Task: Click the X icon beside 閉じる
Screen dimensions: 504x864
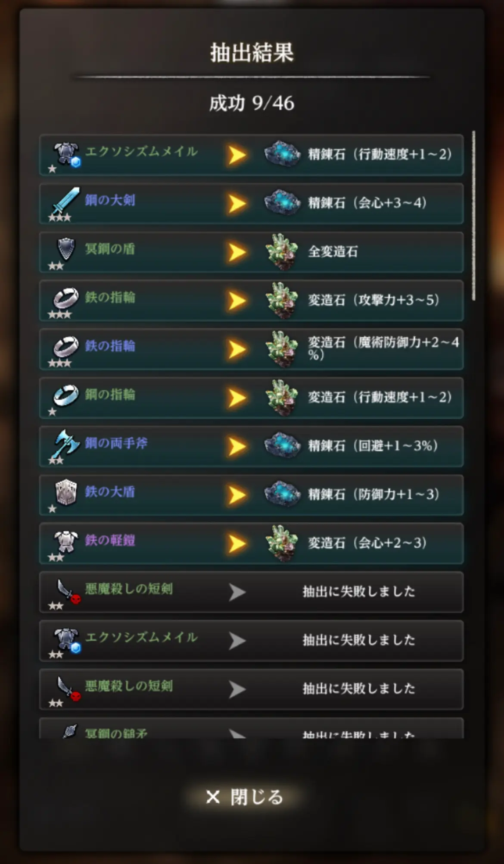Action: (213, 797)
